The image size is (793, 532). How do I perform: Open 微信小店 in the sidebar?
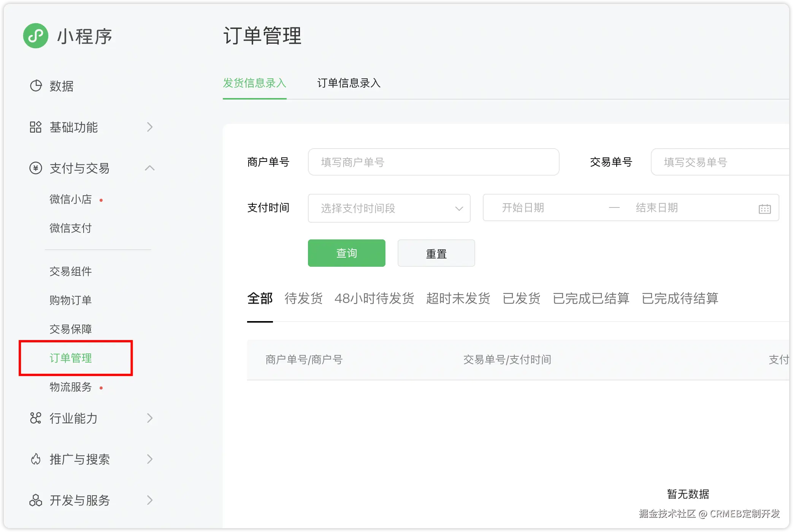click(71, 199)
